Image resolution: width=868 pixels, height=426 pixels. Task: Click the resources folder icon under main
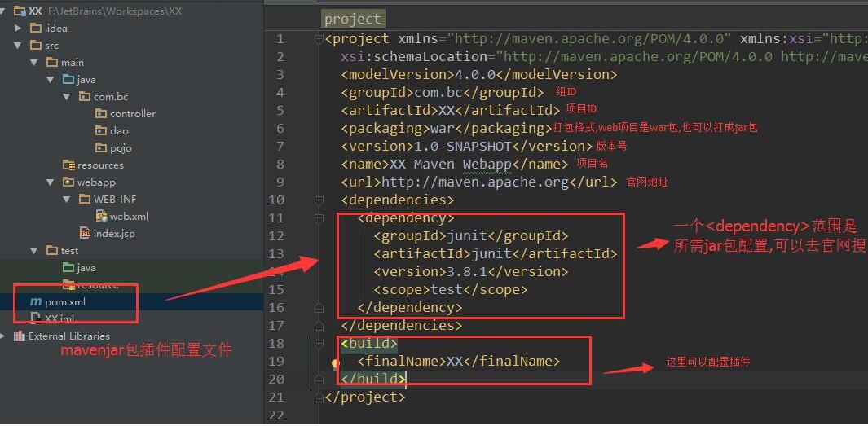click(68, 165)
